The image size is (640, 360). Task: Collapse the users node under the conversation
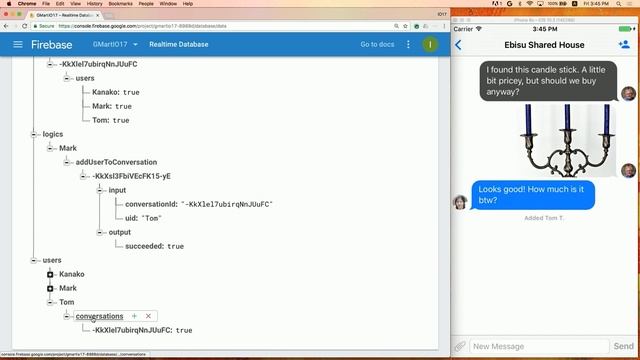(66, 78)
